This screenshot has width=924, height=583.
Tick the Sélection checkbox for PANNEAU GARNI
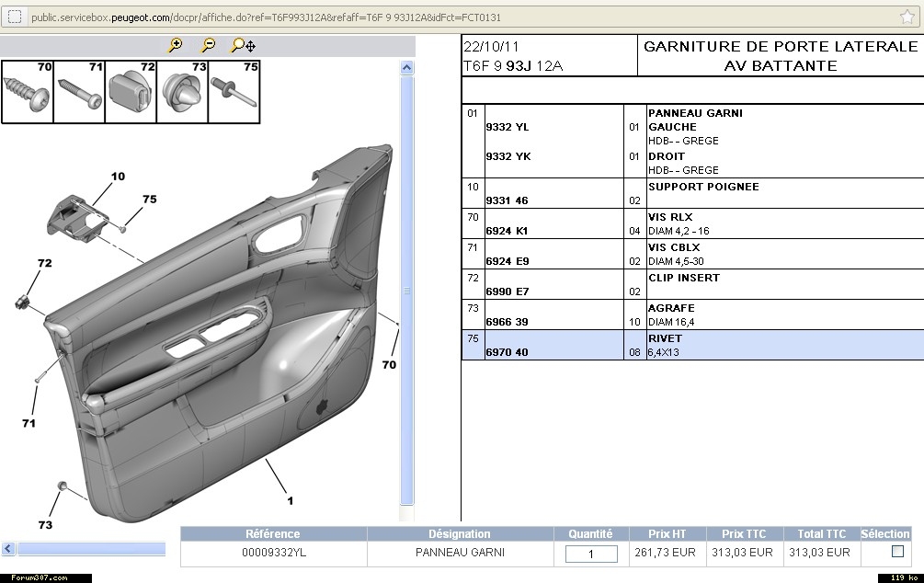(x=897, y=552)
